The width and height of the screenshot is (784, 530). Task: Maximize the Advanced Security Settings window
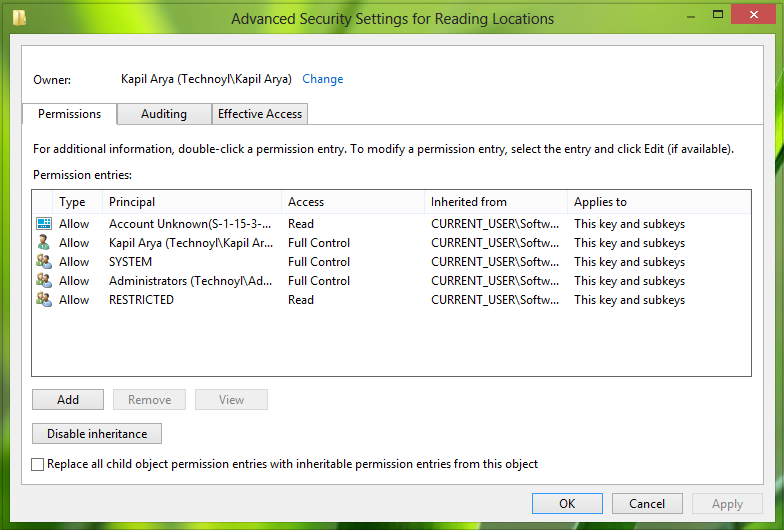tap(718, 14)
